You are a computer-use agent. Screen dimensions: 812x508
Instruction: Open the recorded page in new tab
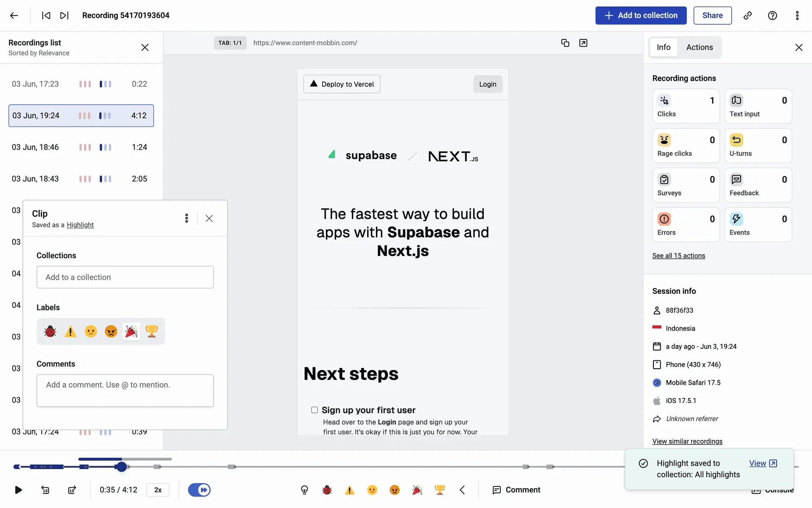pos(583,43)
